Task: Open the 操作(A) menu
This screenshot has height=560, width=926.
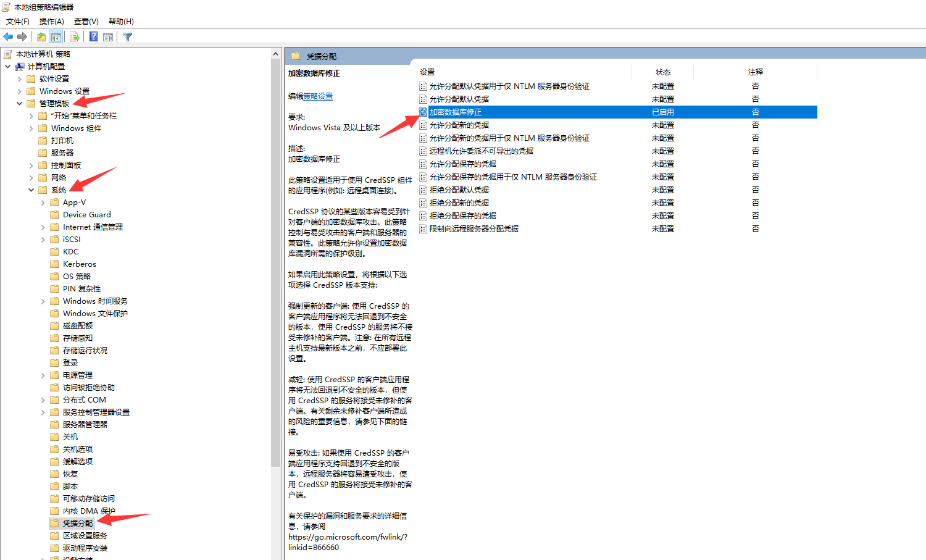Action: [51, 22]
